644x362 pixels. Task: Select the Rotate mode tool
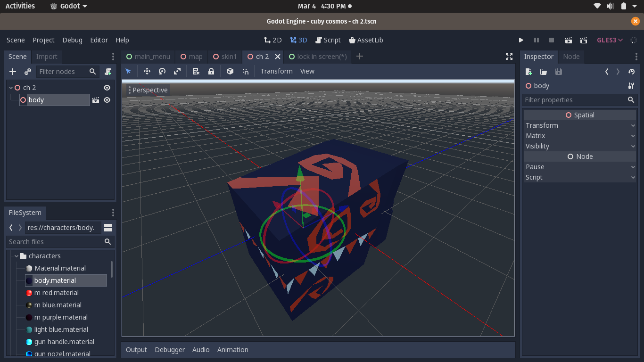click(162, 71)
